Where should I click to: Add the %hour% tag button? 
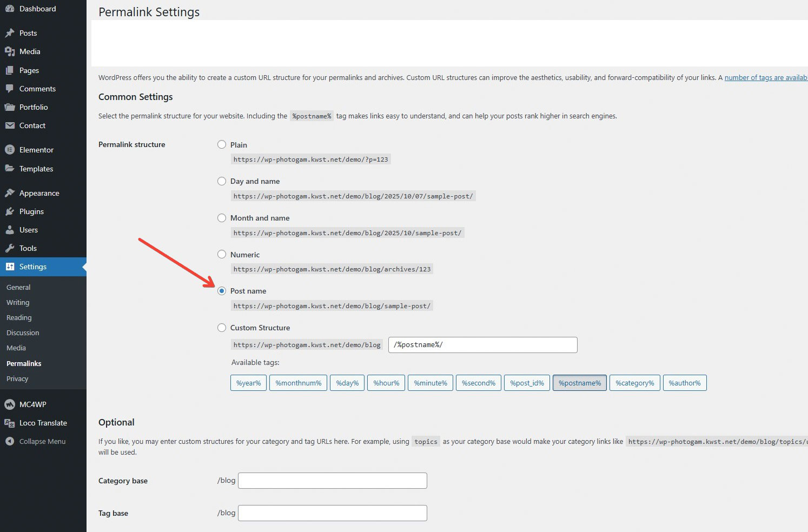(x=386, y=383)
